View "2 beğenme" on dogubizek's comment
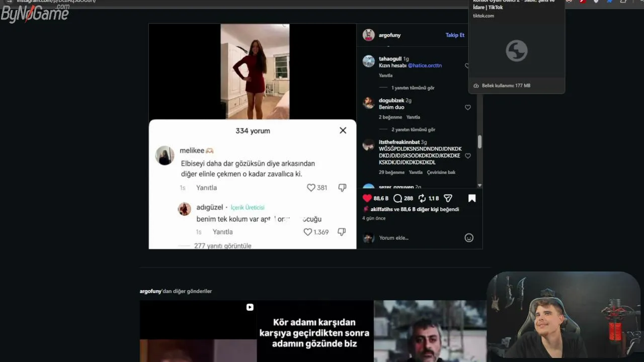 pyautogui.click(x=390, y=117)
